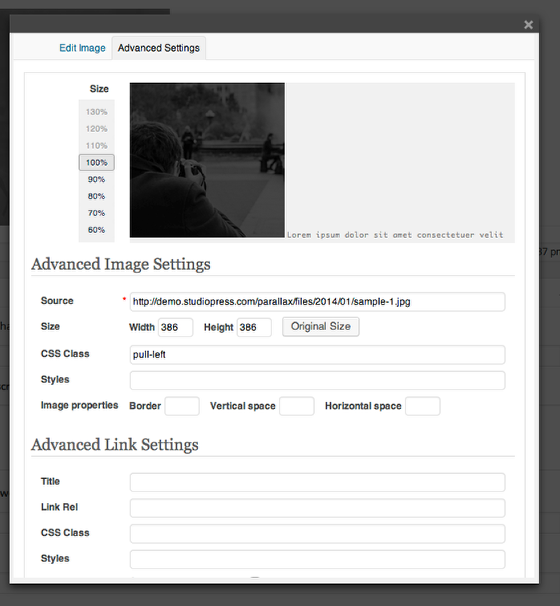
Task: Scale the image to 90%
Action: coord(97,179)
